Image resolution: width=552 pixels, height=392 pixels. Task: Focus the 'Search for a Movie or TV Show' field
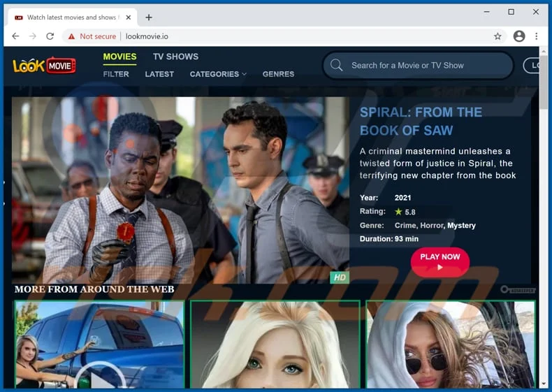point(418,65)
